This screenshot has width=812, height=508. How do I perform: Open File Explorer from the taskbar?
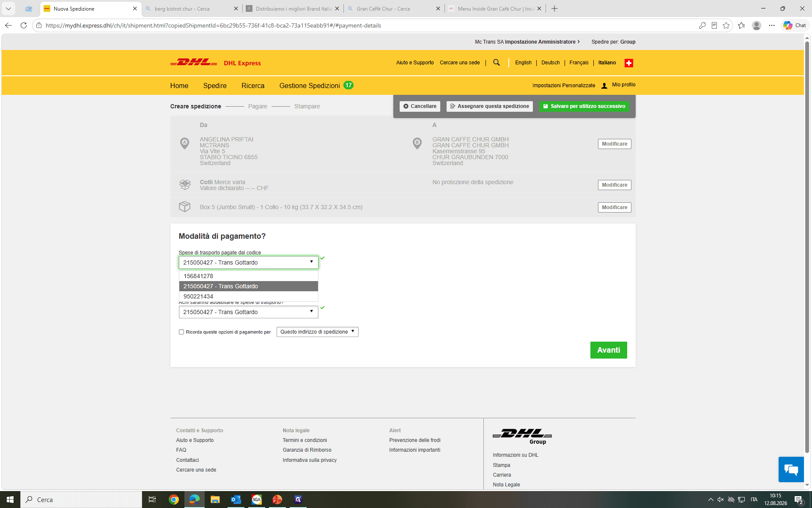click(x=215, y=500)
